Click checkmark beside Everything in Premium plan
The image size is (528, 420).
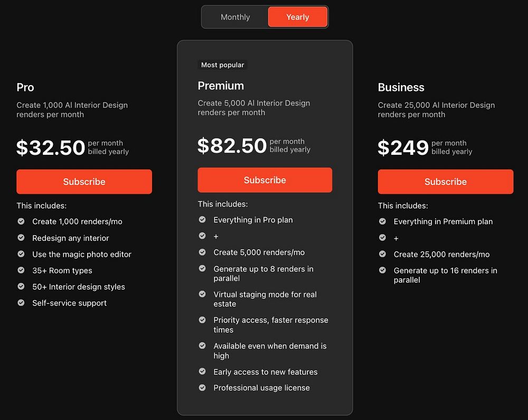tap(382, 221)
